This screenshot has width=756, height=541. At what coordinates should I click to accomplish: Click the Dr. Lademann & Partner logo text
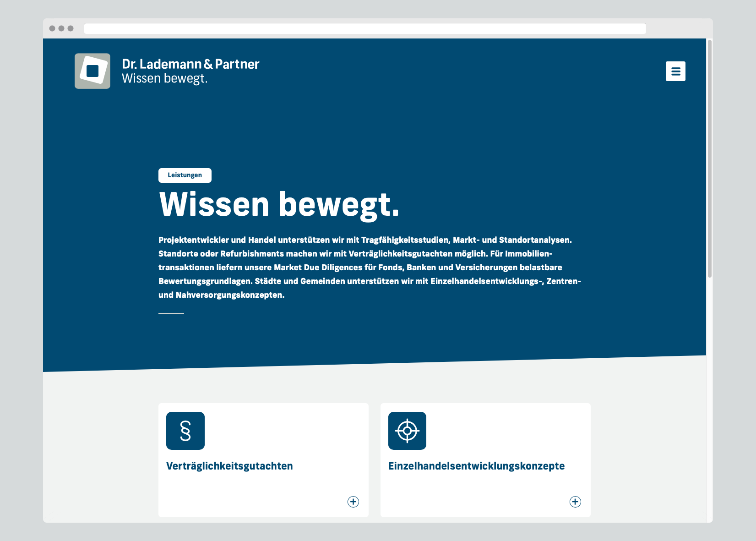click(190, 64)
